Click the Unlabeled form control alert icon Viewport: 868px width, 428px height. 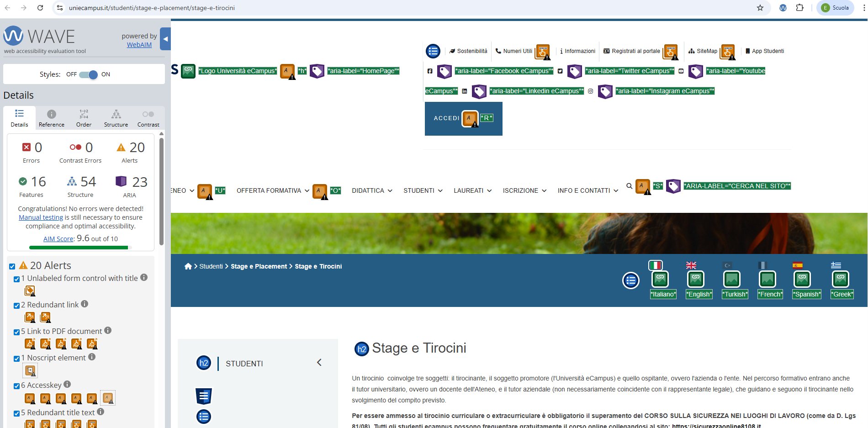[30, 291]
